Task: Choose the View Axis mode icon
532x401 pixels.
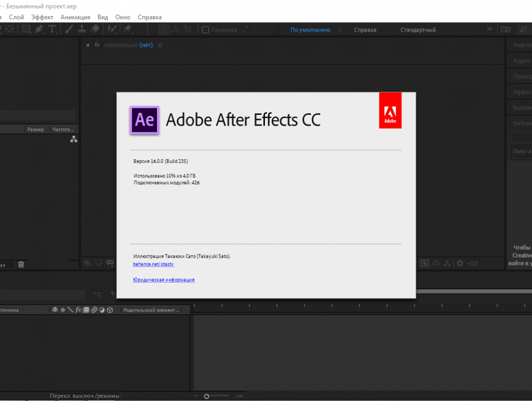Action: (188, 30)
